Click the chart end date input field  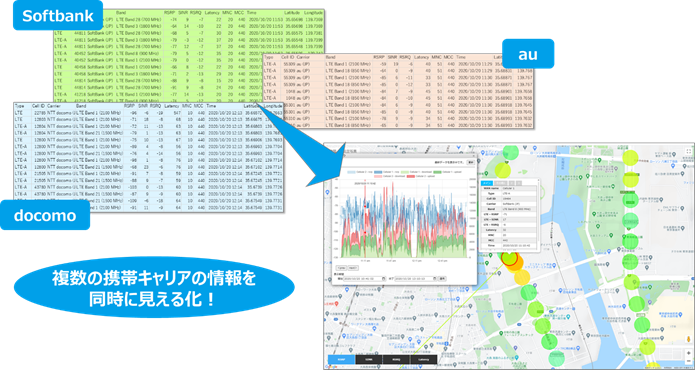click(x=415, y=278)
